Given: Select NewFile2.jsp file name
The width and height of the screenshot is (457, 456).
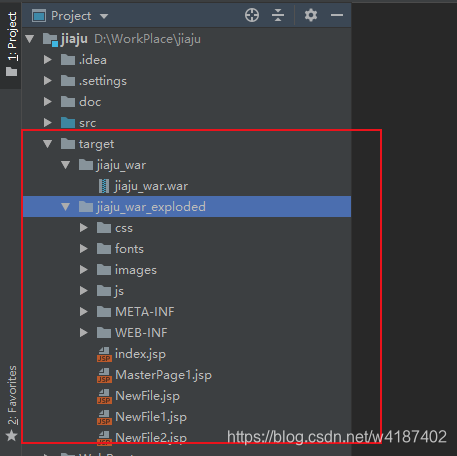Looking at the screenshot, I should pyautogui.click(x=151, y=438).
